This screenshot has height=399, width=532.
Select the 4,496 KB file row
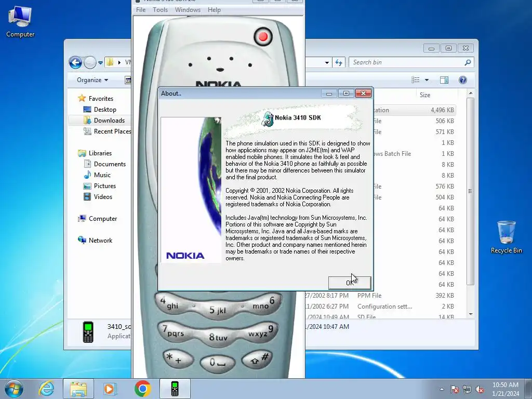click(x=415, y=110)
